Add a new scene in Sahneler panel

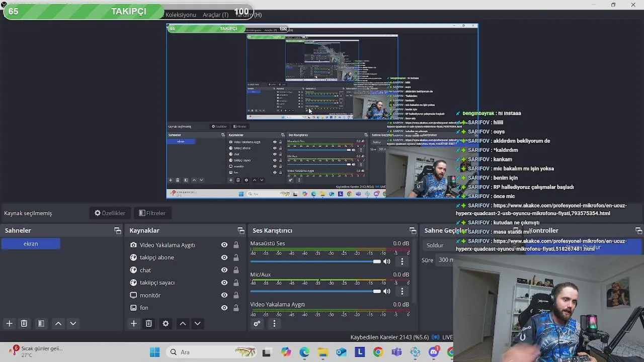[9, 324]
